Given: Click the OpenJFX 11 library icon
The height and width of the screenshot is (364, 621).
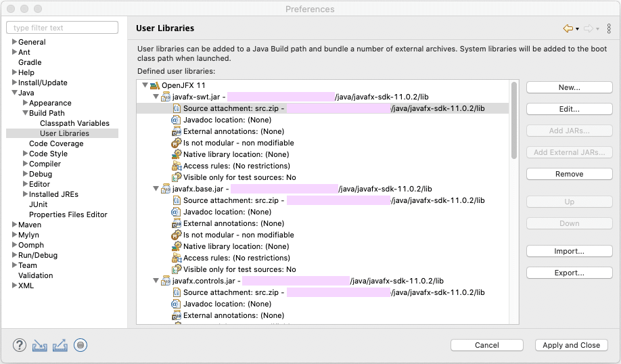Looking at the screenshot, I should coord(156,85).
